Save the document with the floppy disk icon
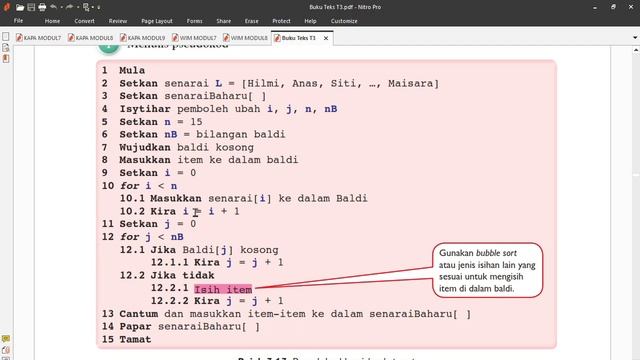 [31, 7]
